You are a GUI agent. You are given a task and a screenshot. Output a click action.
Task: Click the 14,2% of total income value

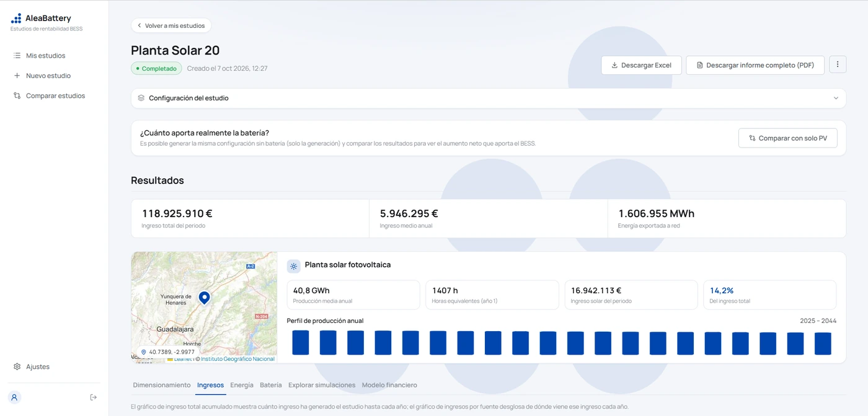point(722,290)
